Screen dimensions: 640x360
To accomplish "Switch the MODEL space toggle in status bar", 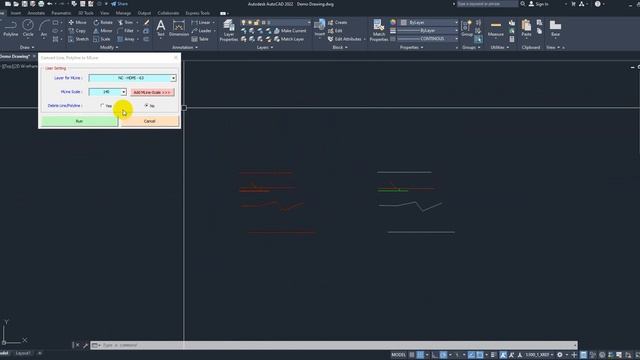I will pos(398,355).
